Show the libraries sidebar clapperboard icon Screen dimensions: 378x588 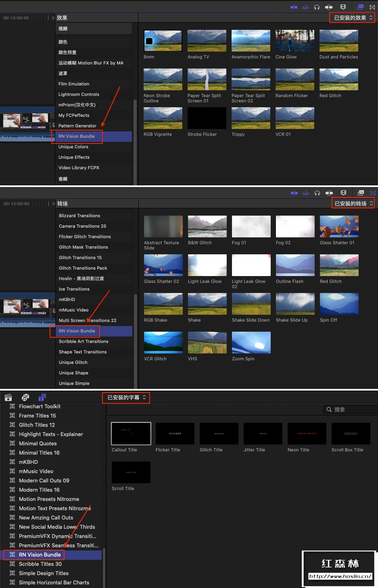coord(8,397)
